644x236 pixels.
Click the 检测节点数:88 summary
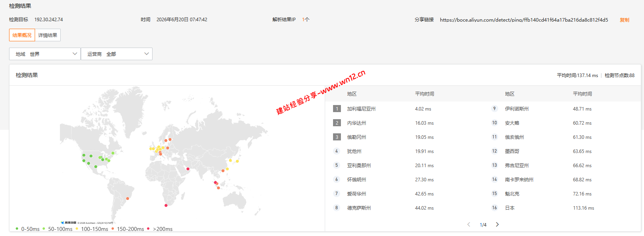coord(620,76)
